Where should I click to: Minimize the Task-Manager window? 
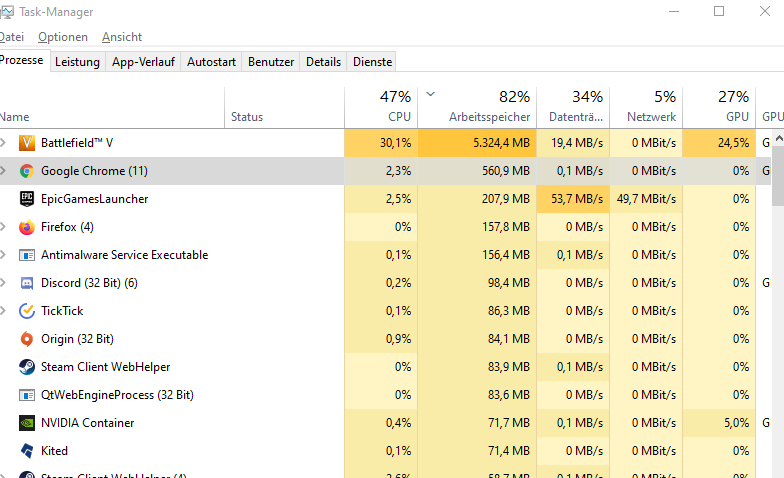pyautogui.click(x=674, y=11)
